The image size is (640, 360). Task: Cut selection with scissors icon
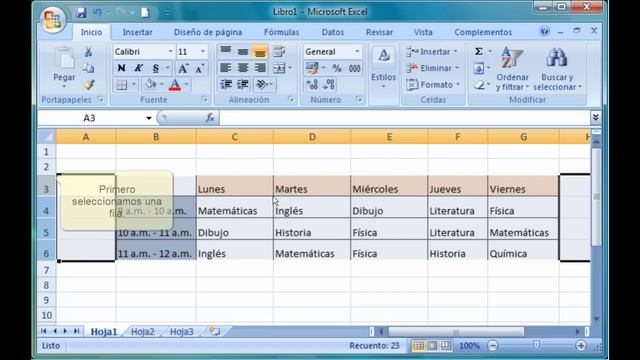(88, 52)
